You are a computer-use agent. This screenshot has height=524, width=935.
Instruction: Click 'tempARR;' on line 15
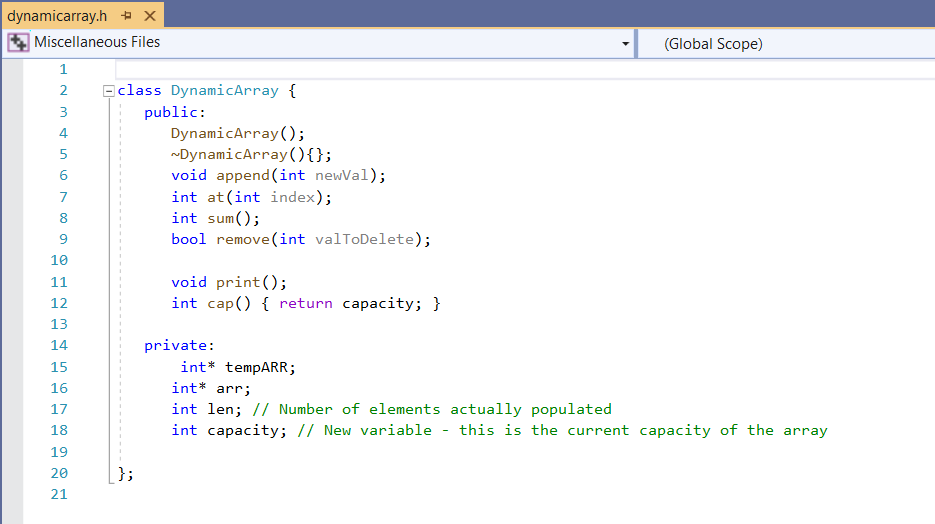click(260, 367)
